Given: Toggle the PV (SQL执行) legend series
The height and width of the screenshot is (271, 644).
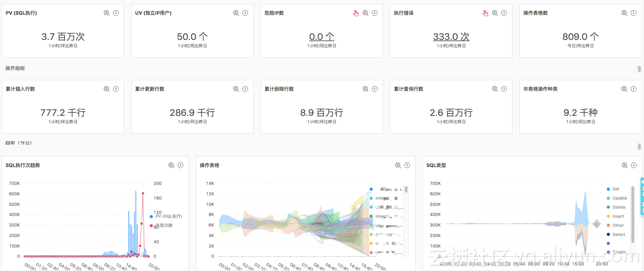Looking at the screenshot, I should point(166,216).
